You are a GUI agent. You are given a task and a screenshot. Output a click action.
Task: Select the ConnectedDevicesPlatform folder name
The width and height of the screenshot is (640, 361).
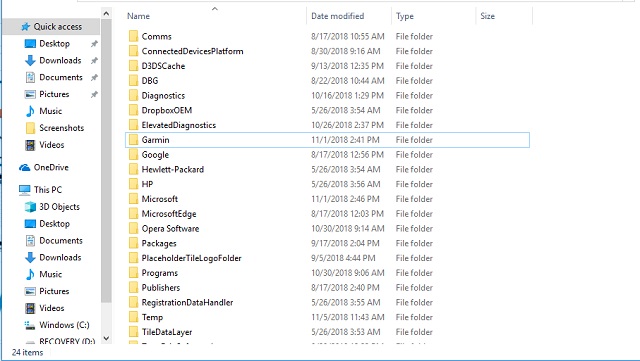(x=192, y=51)
